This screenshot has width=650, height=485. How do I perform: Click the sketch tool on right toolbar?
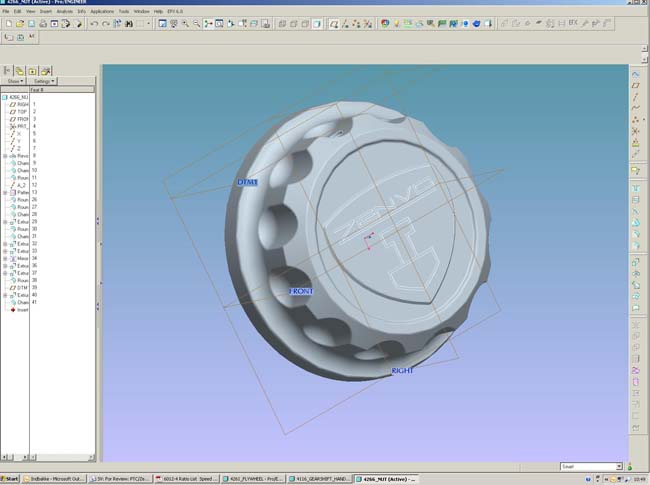[x=635, y=74]
